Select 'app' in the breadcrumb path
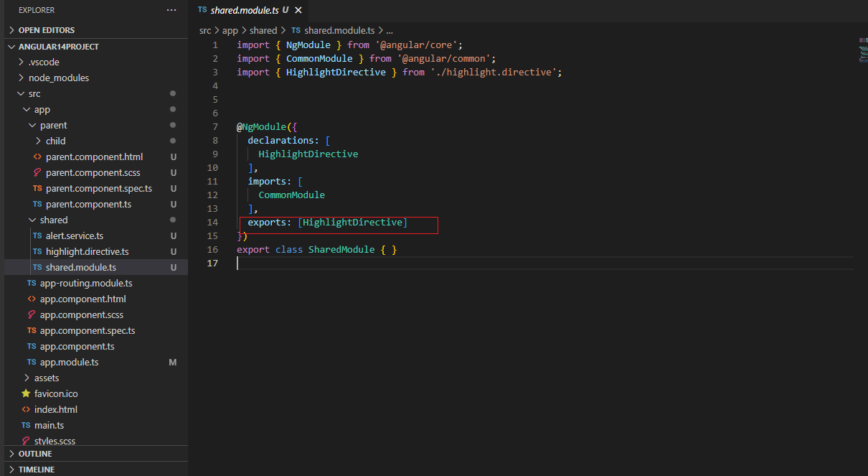 click(230, 30)
